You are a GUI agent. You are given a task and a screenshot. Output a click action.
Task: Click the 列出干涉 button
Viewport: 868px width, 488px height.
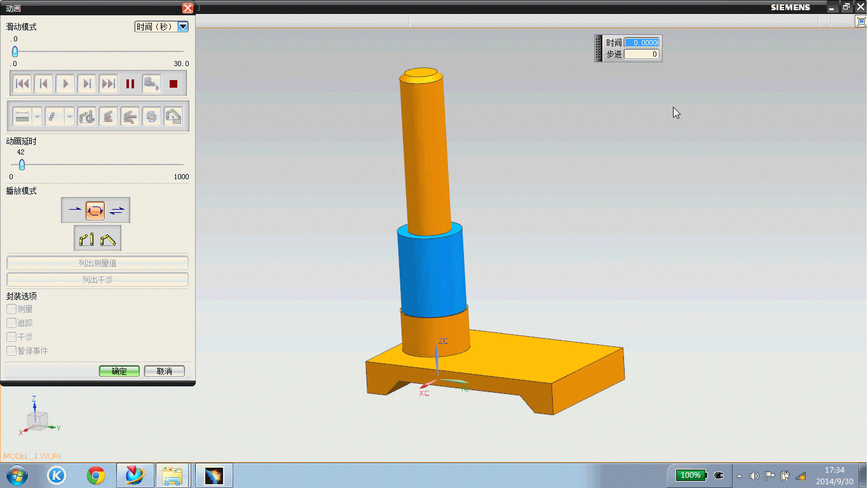97,280
